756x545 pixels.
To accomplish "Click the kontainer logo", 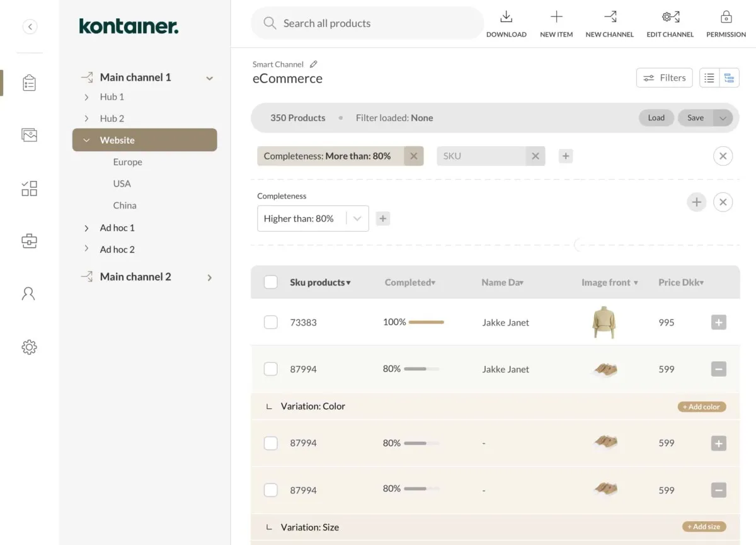I will 129,26.
